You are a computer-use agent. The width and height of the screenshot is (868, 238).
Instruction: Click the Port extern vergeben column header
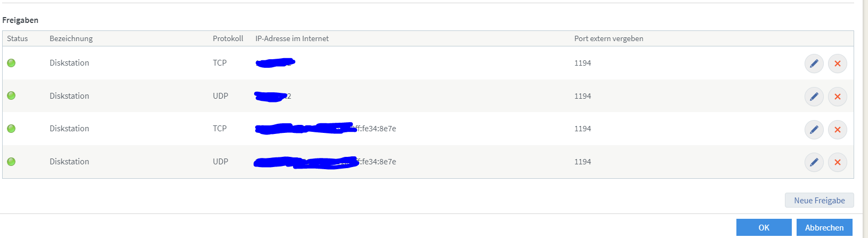click(609, 38)
